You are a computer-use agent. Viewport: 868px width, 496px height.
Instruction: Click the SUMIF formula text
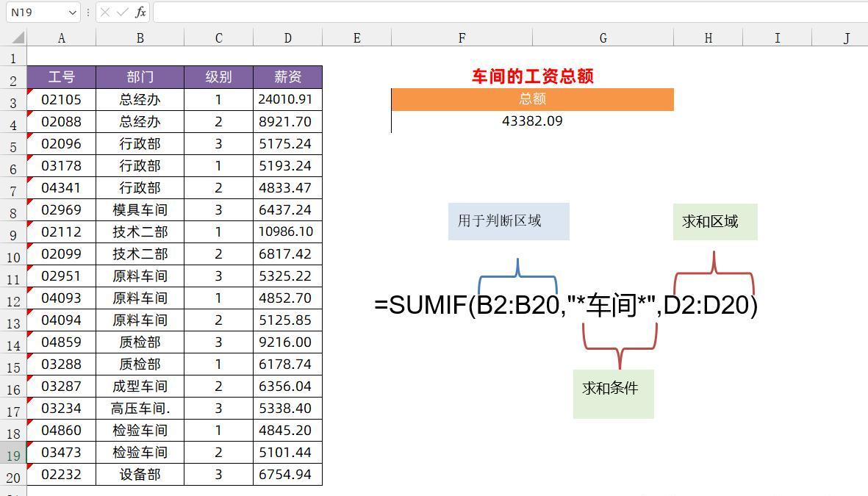tap(566, 305)
